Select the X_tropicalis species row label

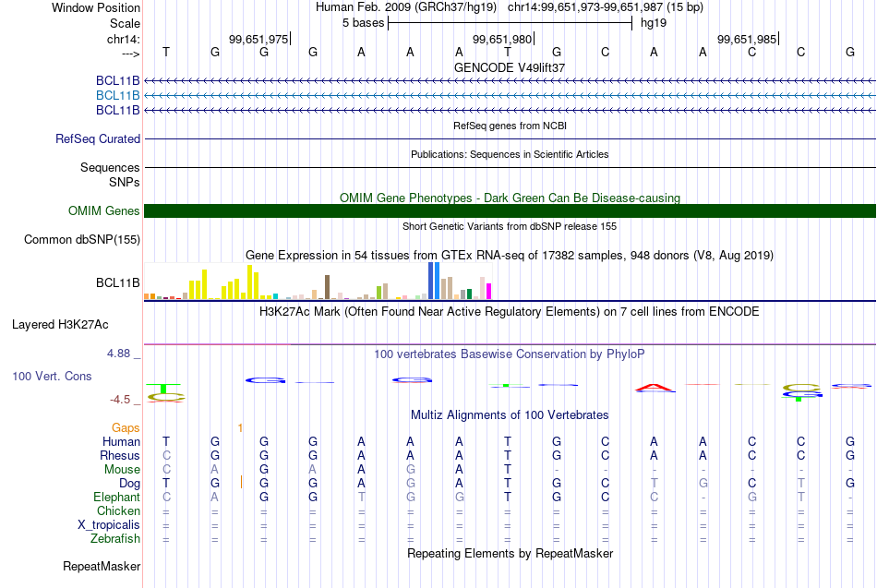(109, 525)
